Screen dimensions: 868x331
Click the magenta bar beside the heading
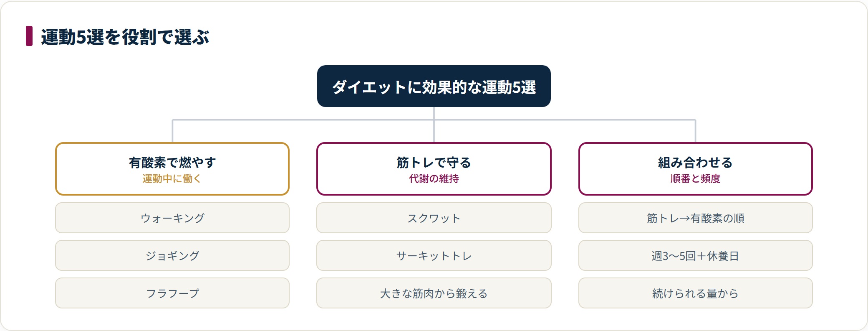coord(29,36)
